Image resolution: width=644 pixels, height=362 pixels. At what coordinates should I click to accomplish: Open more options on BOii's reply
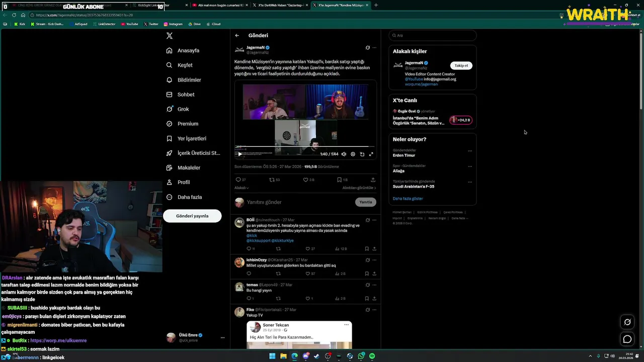[374, 220]
